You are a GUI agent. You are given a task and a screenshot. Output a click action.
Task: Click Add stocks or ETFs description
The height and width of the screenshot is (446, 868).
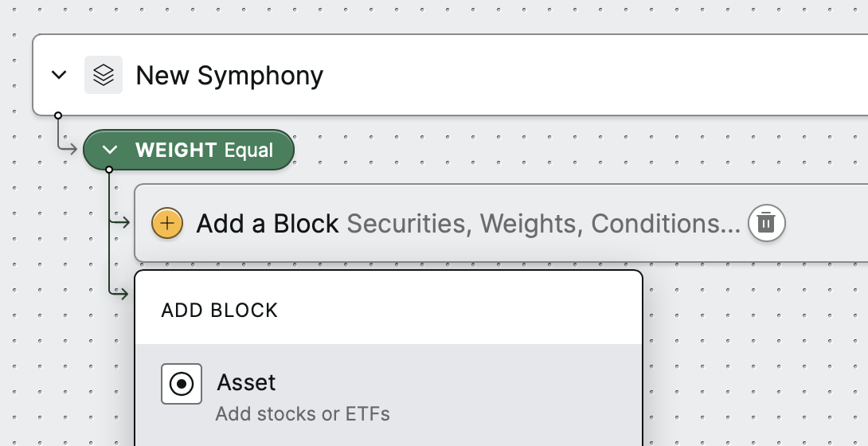pyautogui.click(x=303, y=414)
